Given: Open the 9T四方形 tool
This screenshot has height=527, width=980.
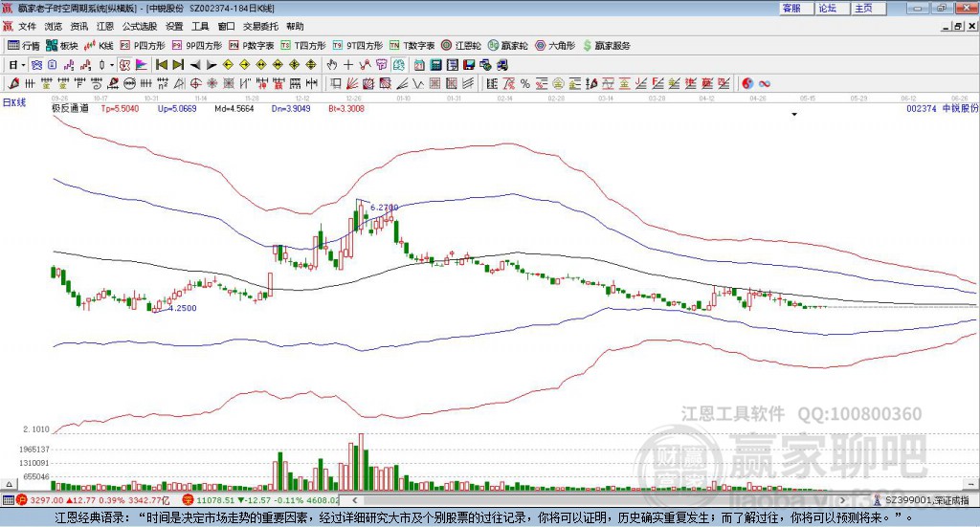Looking at the screenshot, I should tap(358, 46).
